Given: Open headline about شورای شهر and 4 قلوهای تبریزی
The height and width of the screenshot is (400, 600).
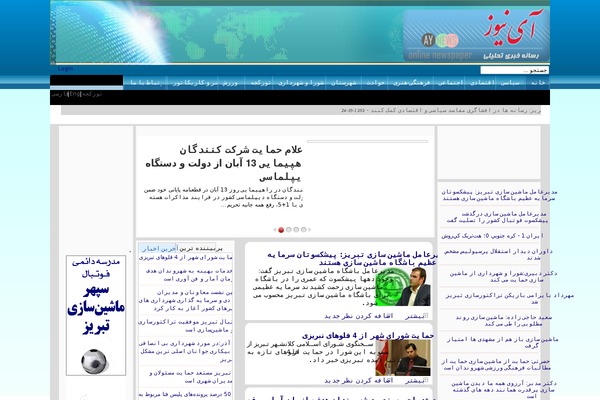Looking at the screenshot, I should click(x=368, y=335).
